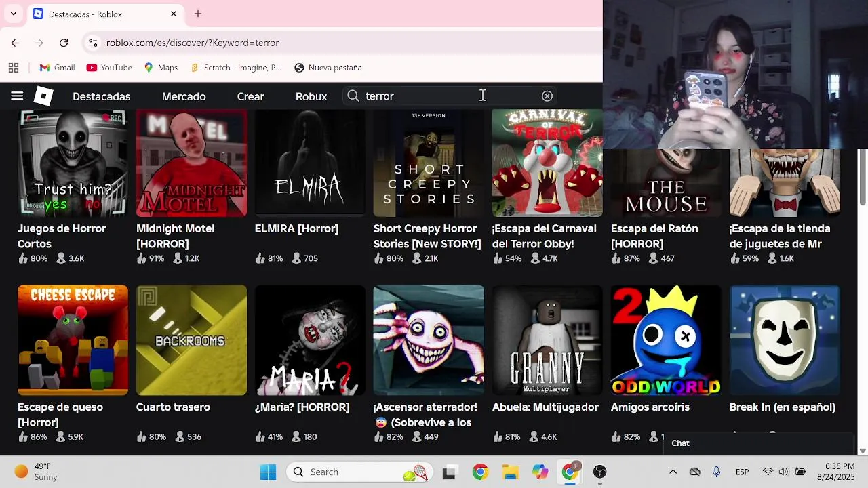Open the creepy elevator face thumbnail
The width and height of the screenshot is (868, 488).
coord(429,340)
